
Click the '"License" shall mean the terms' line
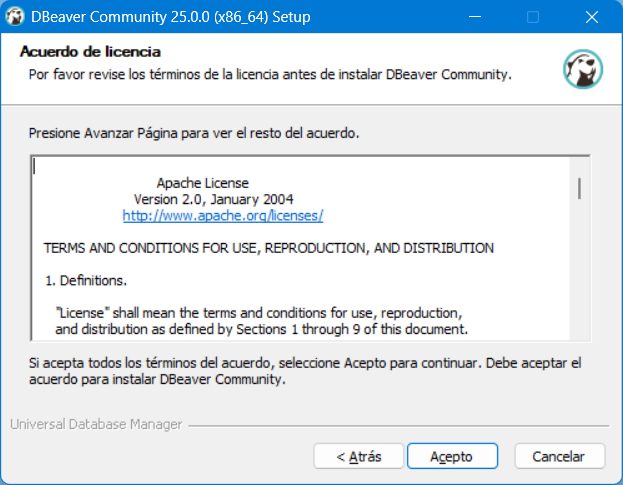259,313
